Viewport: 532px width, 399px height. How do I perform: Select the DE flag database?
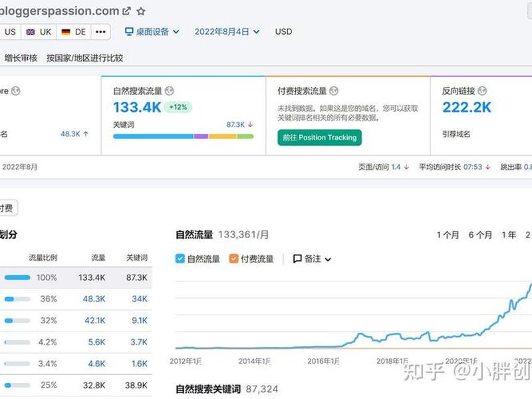[66, 32]
